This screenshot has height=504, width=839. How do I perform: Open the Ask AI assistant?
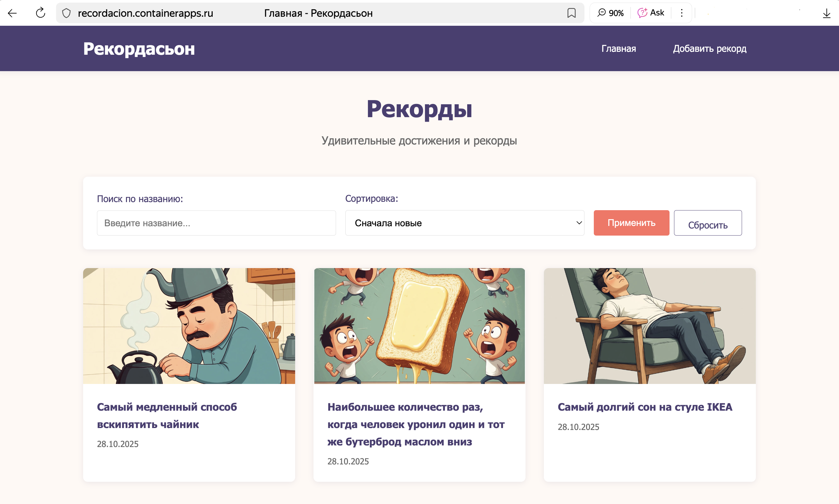coord(651,12)
